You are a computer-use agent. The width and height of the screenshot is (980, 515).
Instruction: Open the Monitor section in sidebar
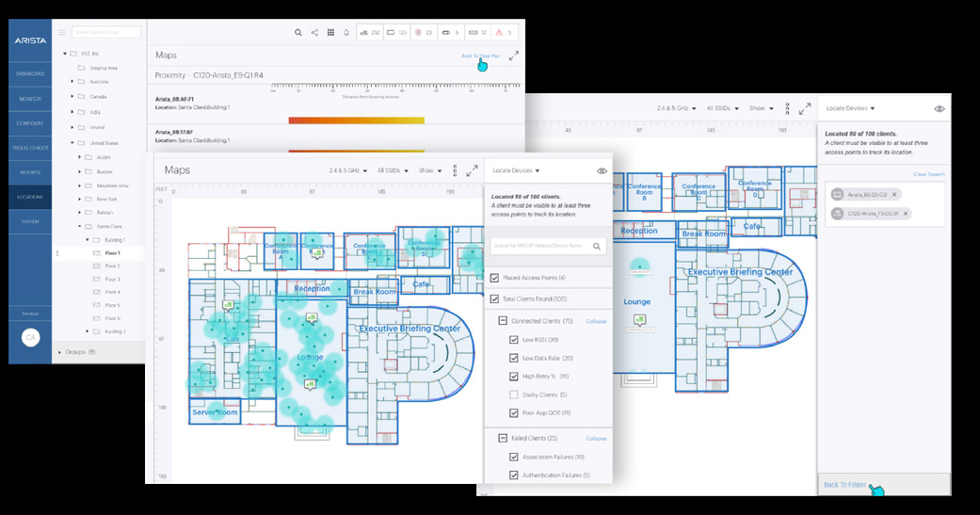(30, 99)
